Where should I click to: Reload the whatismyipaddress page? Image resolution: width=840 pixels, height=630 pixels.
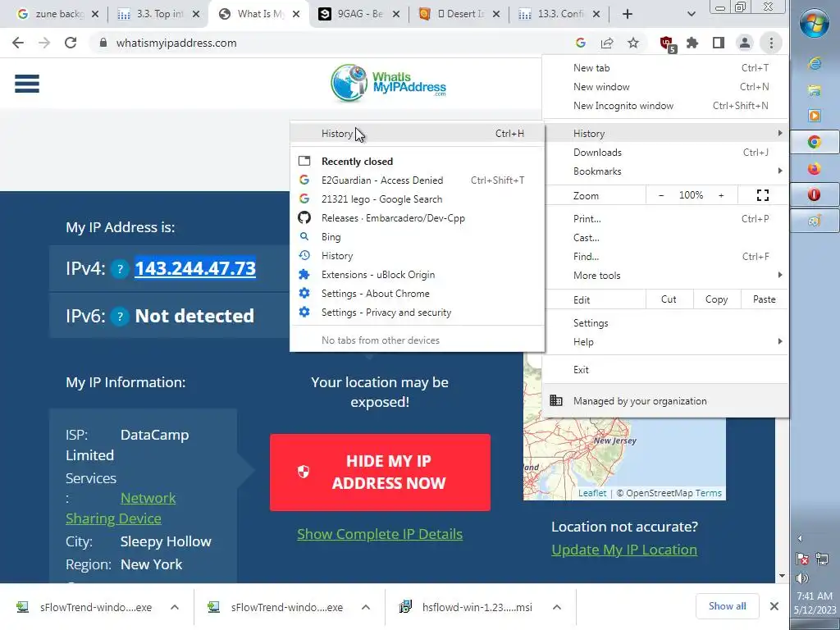(x=71, y=43)
